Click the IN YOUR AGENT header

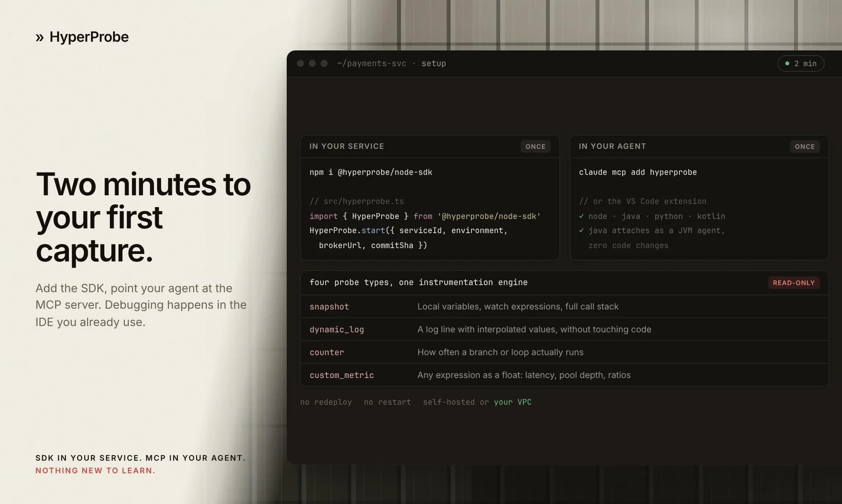pos(612,146)
